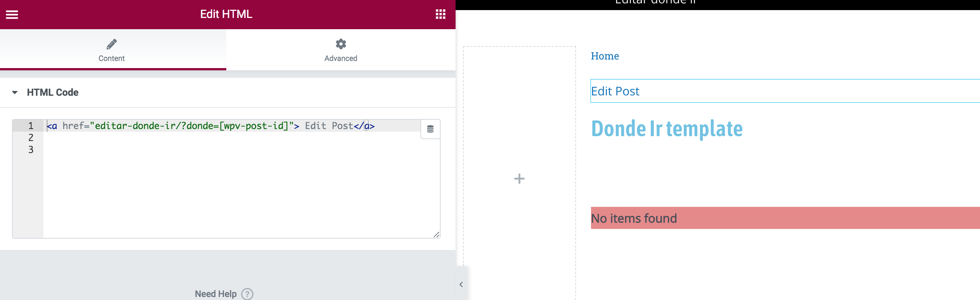Grab the code editor resize handle
The image size is (980, 300).
[436, 235]
